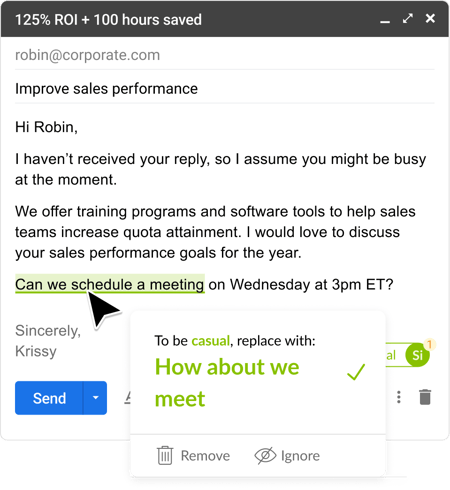The height and width of the screenshot is (490, 450).
Task: Click the Sincerely, Krissy signature text
Action: (x=48, y=341)
